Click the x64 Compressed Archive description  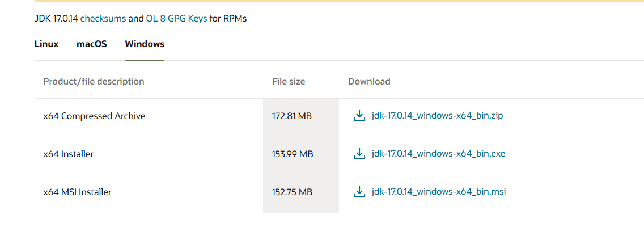pyautogui.click(x=95, y=116)
